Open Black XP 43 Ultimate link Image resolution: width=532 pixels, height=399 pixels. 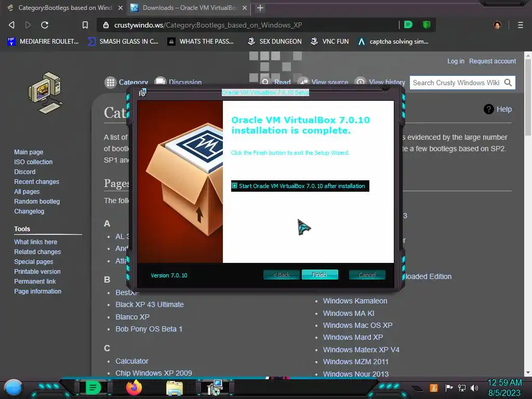click(150, 304)
